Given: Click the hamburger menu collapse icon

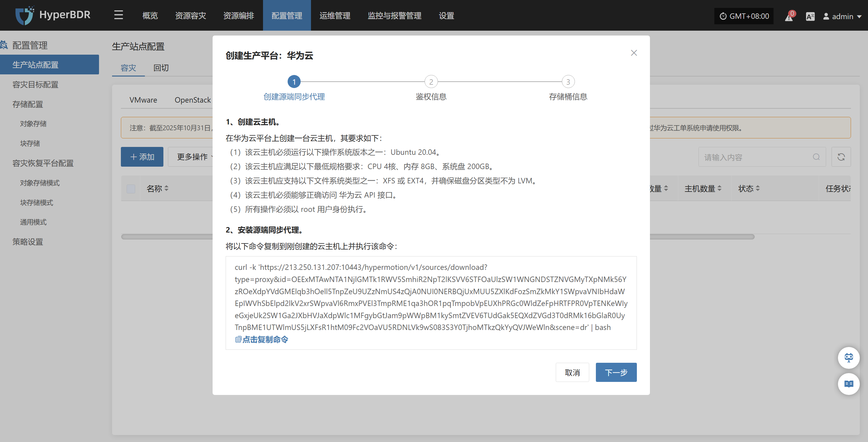Looking at the screenshot, I should (118, 15).
